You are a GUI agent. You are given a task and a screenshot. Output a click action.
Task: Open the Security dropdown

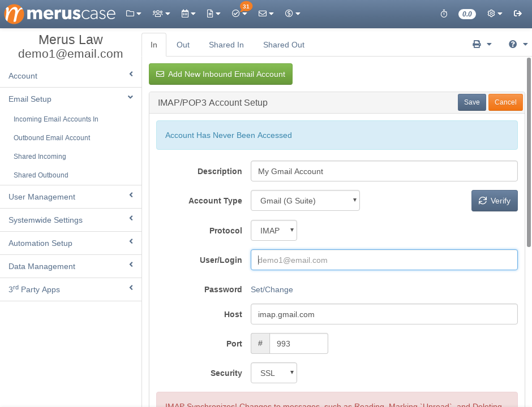pos(274,373)
